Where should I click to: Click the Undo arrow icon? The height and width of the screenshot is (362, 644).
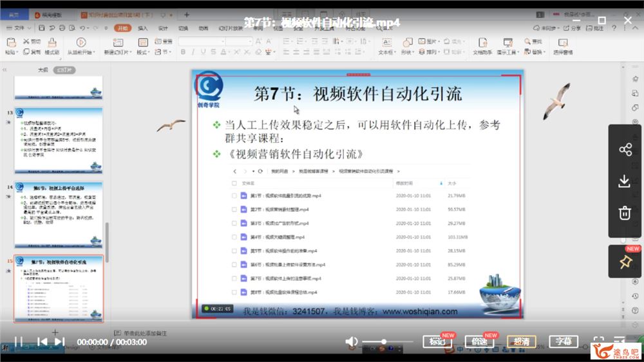tap(82, 28)
